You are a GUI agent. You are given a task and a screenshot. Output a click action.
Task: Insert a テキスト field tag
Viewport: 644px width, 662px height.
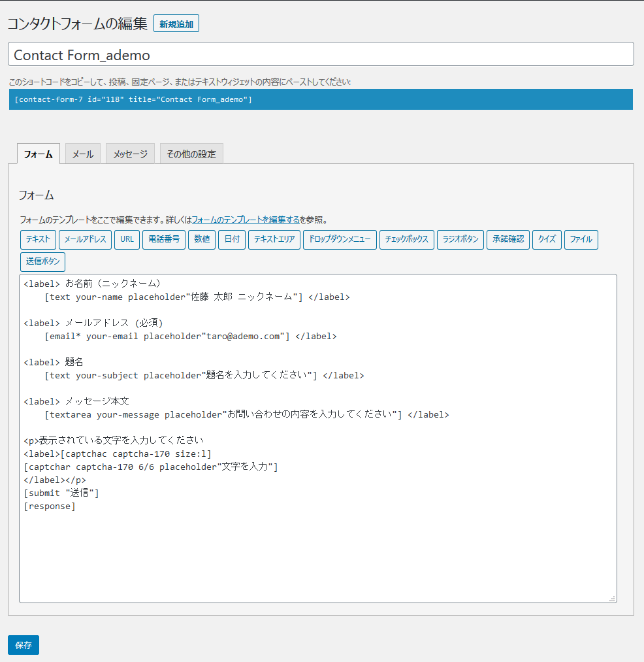[38, 239]
